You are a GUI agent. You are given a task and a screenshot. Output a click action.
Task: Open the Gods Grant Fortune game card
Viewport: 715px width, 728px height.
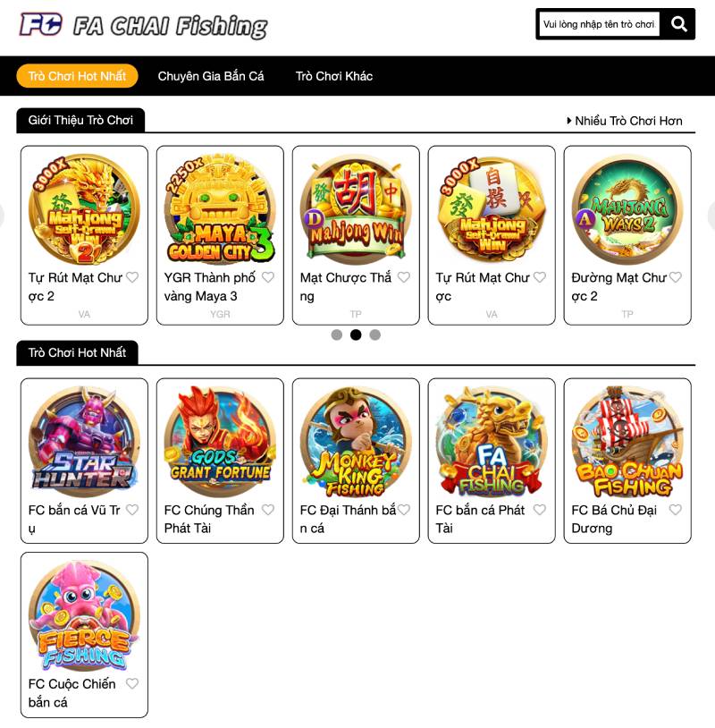click(x=220, y=461)
